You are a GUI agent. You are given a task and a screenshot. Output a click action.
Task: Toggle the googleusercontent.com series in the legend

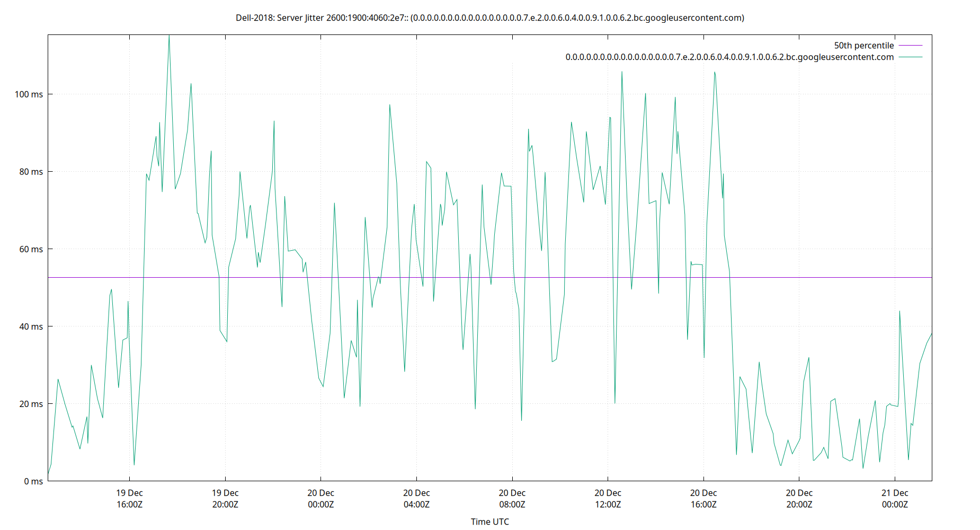point(729,57)
